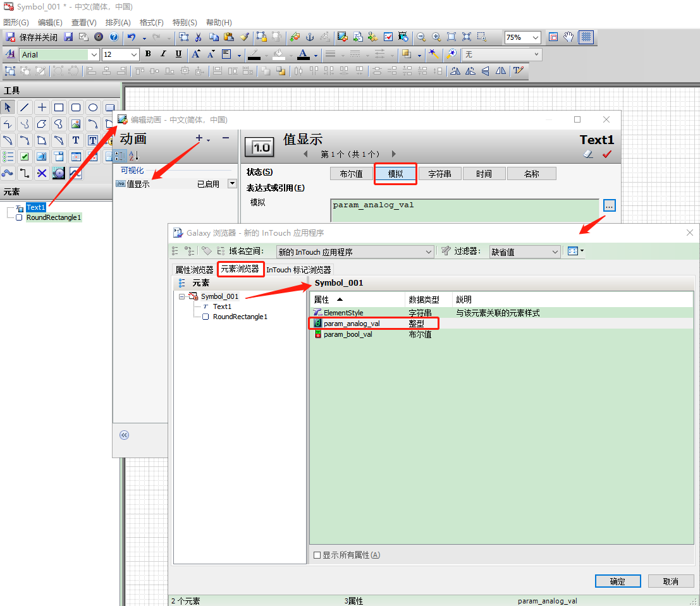Open the 查看(V) menu
This screenshot has height=606, width=700.
(x=84, y=22)
